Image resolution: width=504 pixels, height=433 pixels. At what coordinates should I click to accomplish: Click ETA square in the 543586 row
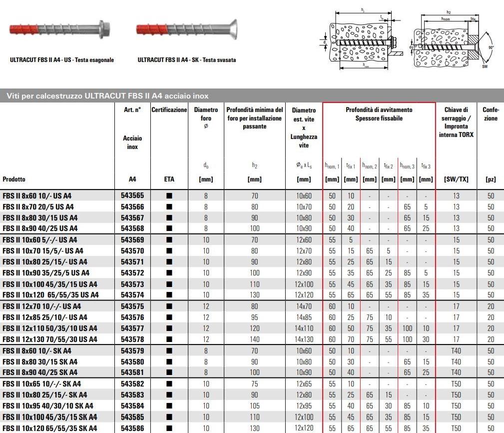169,428
